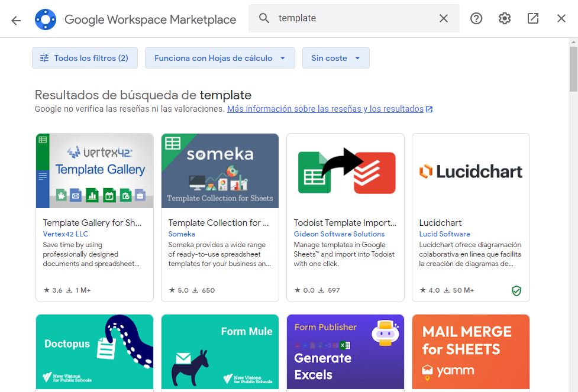Open the Doctopus add-on thumbnail

95,352
